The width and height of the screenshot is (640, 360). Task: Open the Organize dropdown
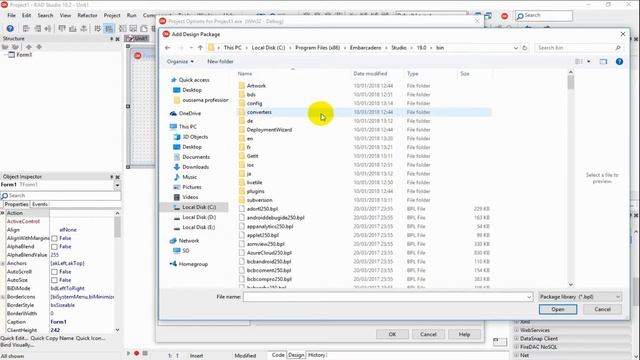180,62
